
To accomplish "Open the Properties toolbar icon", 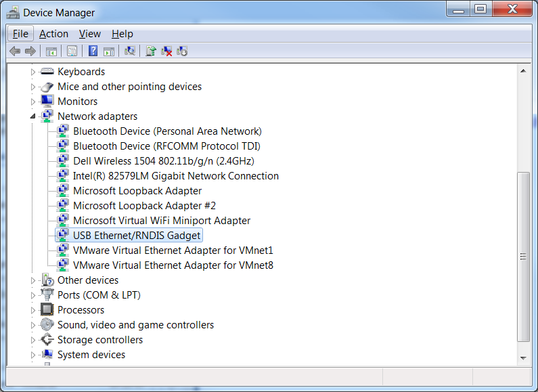I will click(x=72, y=51).
